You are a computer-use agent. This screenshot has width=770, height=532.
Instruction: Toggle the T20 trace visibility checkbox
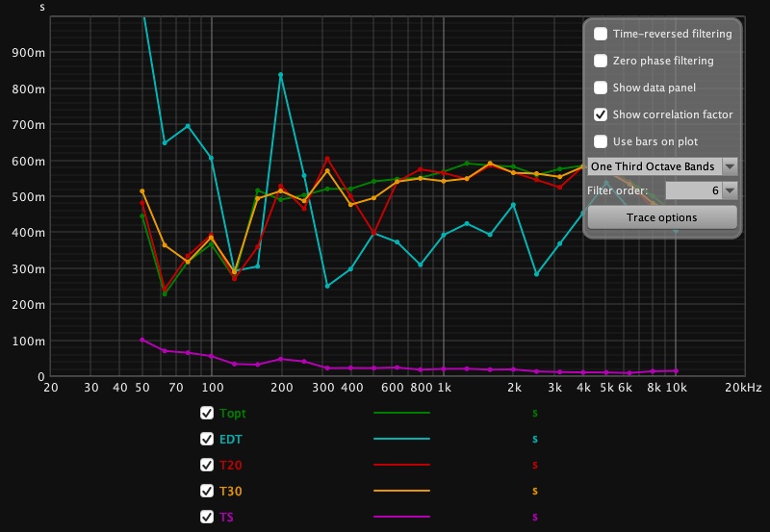click(x=206, y=465)
